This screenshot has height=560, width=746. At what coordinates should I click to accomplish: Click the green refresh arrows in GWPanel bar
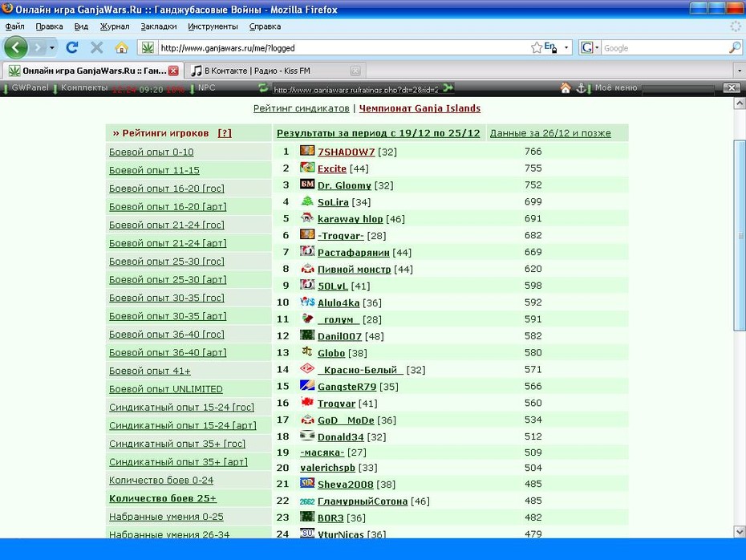coord(263,88)
